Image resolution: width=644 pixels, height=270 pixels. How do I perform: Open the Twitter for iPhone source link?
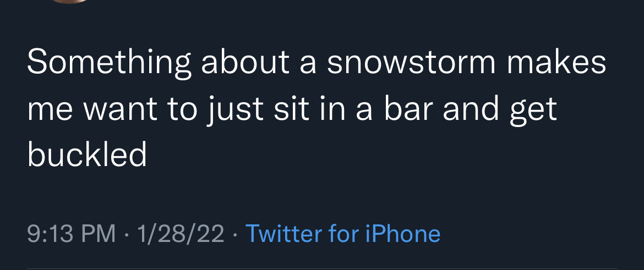(343, 234)
